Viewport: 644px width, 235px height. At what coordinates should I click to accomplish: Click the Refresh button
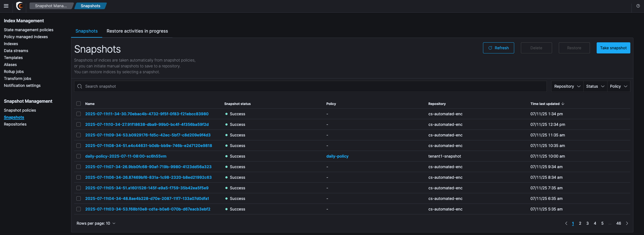[498, 48]
